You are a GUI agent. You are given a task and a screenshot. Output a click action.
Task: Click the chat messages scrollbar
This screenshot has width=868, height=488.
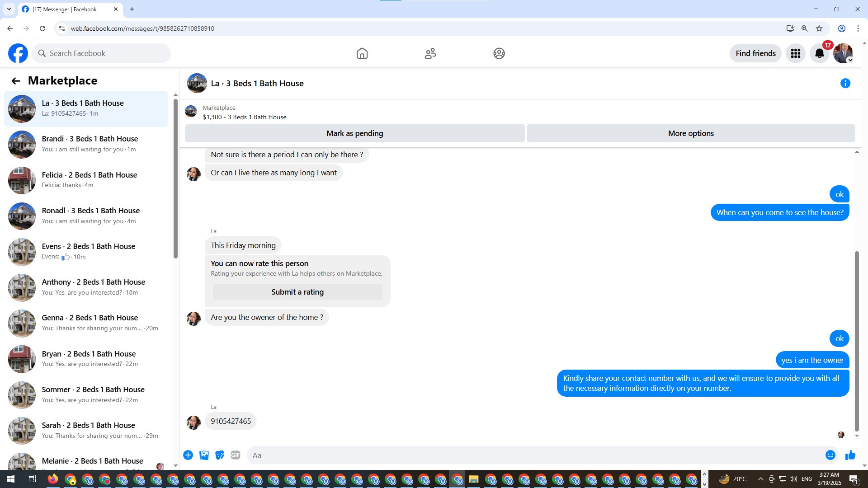(857, 342)
